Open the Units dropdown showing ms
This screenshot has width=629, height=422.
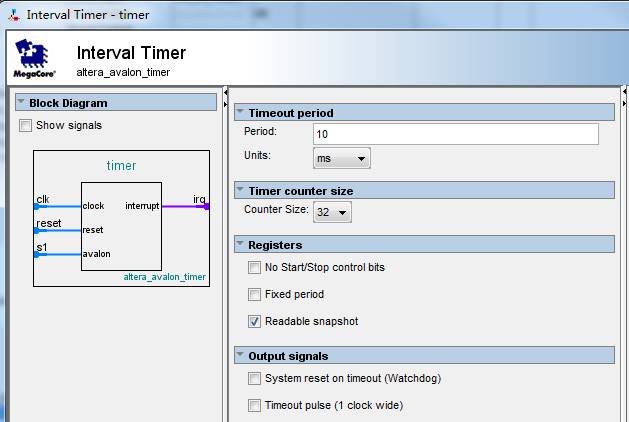click(342, 158)
